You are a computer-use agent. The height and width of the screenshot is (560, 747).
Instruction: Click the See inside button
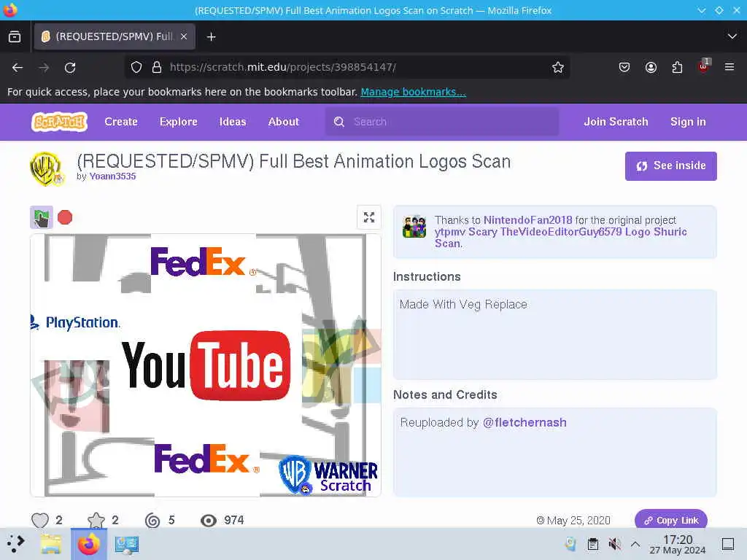pos(671,166)
